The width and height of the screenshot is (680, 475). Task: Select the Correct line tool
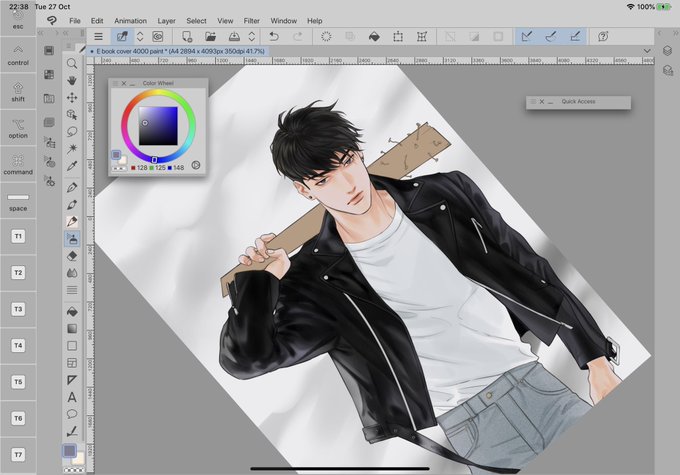point(72,431)
